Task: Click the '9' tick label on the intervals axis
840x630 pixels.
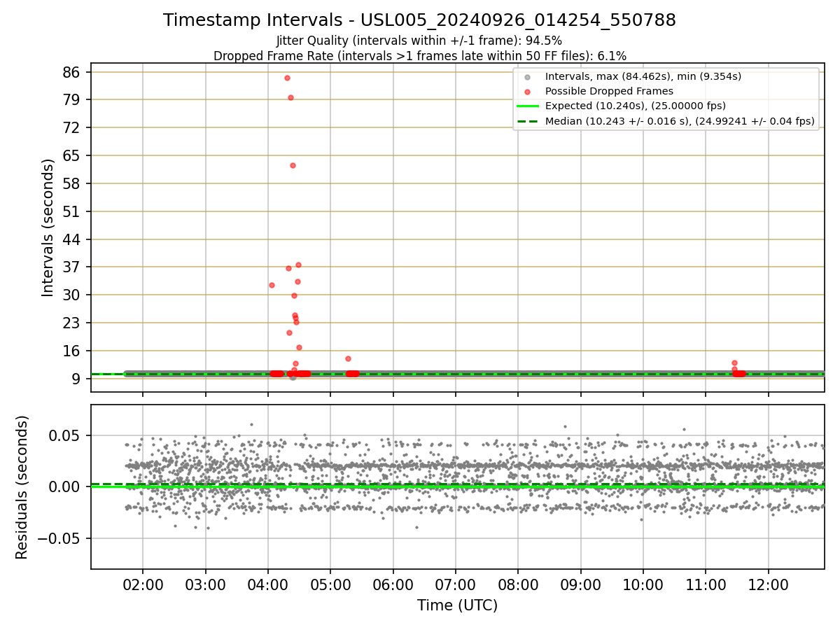Action: pos(76,379)
